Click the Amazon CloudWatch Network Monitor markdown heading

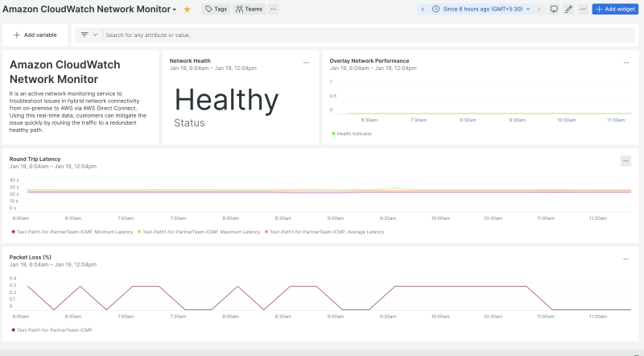click(x=65, y=72)
